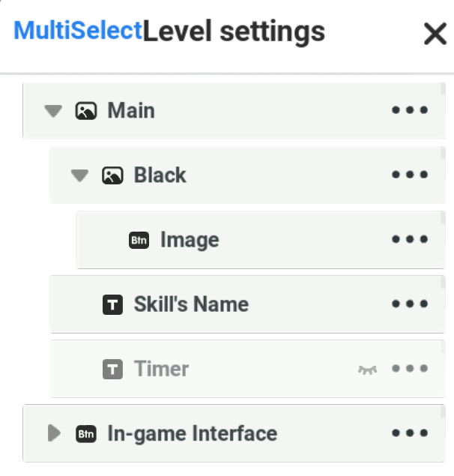Click the text icon for Skill's Name
This screenshot has height=476, width=454.
point(112,304)
